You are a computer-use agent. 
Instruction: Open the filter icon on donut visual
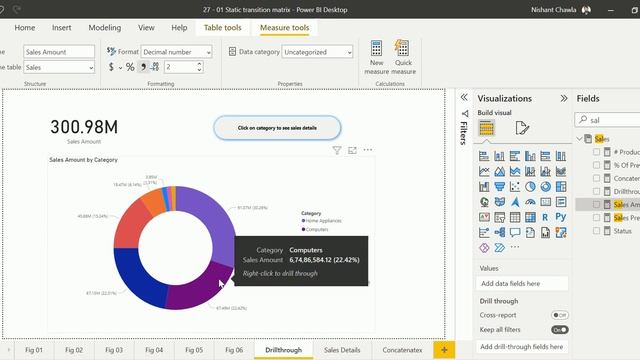tap(337, 150)
